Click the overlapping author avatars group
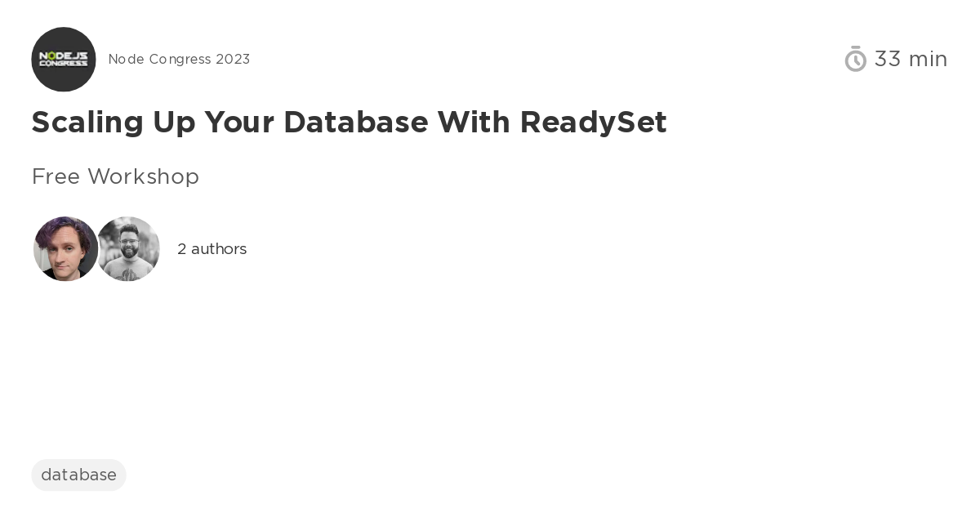Screen dimensions: 980x513 tap(96, 249)
